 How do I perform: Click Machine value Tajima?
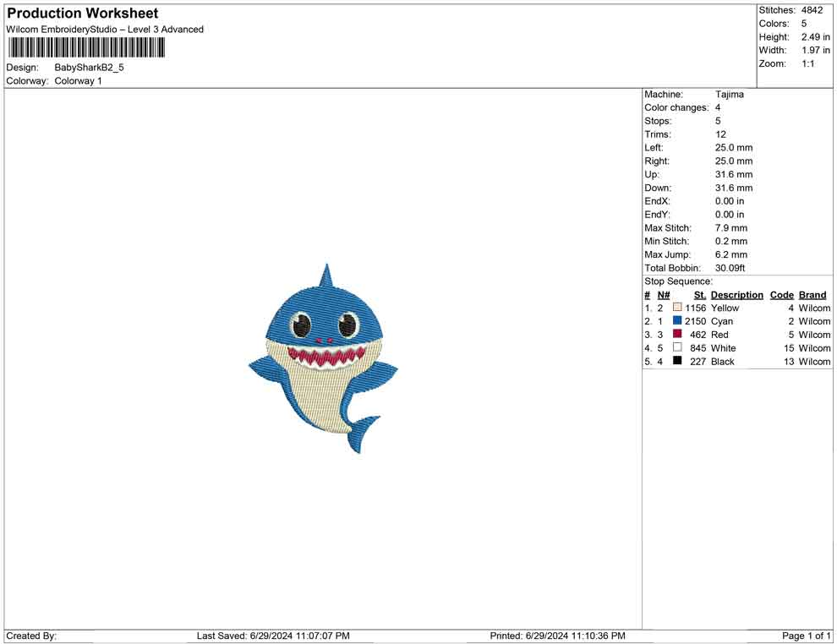(x=729, y=95)
